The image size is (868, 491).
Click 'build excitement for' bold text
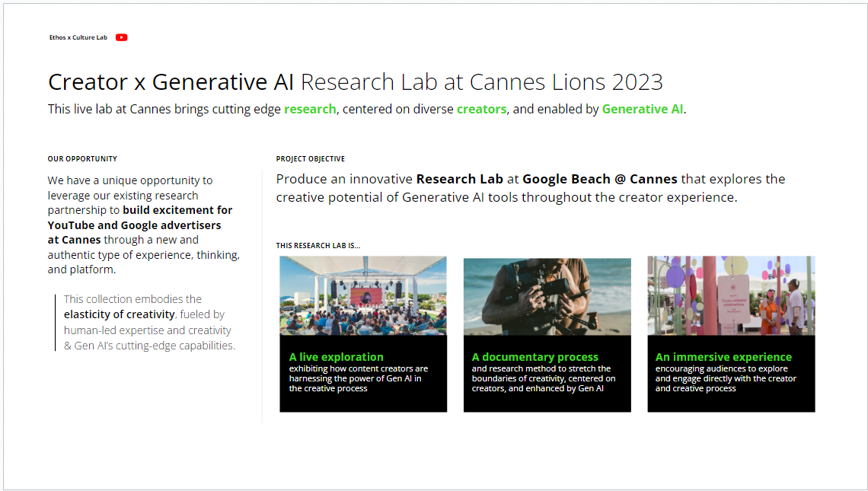[x=177, y=210]
